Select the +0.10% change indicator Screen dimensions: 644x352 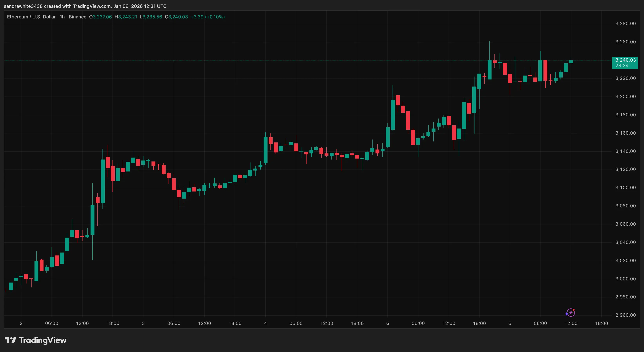pos(215,17)
